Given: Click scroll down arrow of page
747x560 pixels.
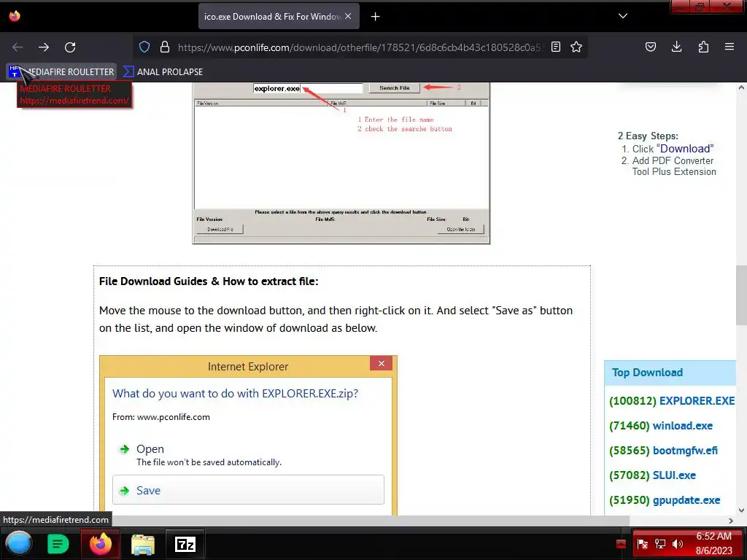Looking at the screenshot, I should [x=741, y=510].
